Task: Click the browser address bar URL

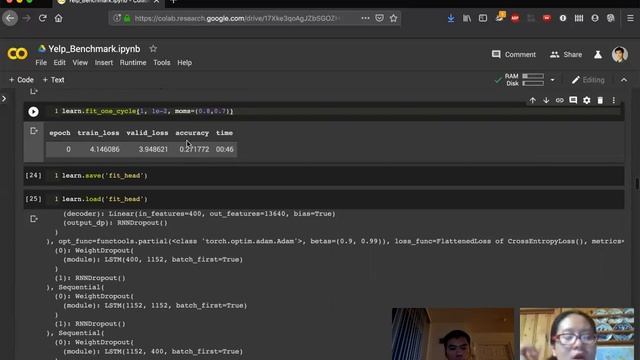Action: pyautogui.click(x=237, y=18)
